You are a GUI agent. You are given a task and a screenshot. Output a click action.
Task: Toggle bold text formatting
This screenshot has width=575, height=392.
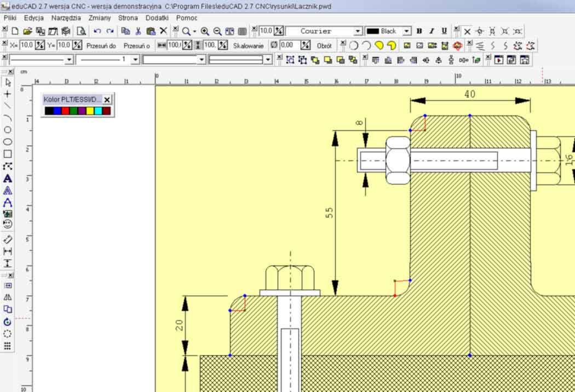pos(419,31)
